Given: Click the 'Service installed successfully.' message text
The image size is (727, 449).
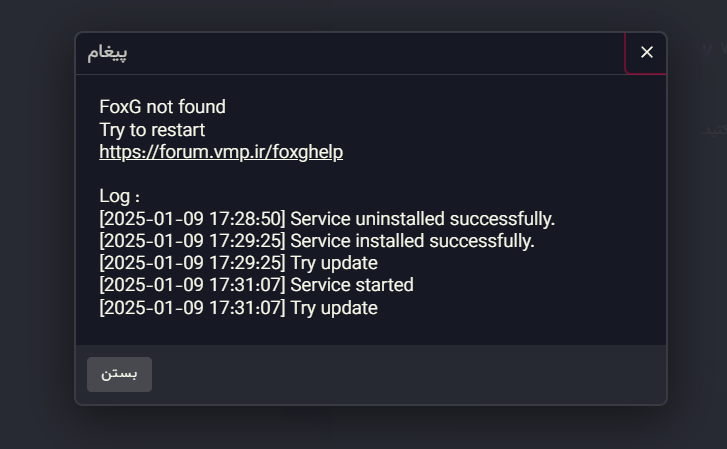Looking at the screenshot, I should [x=412, y=241].
